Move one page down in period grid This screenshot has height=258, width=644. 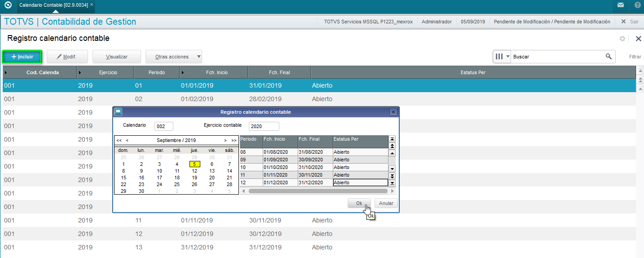click(x=392, y=176)
